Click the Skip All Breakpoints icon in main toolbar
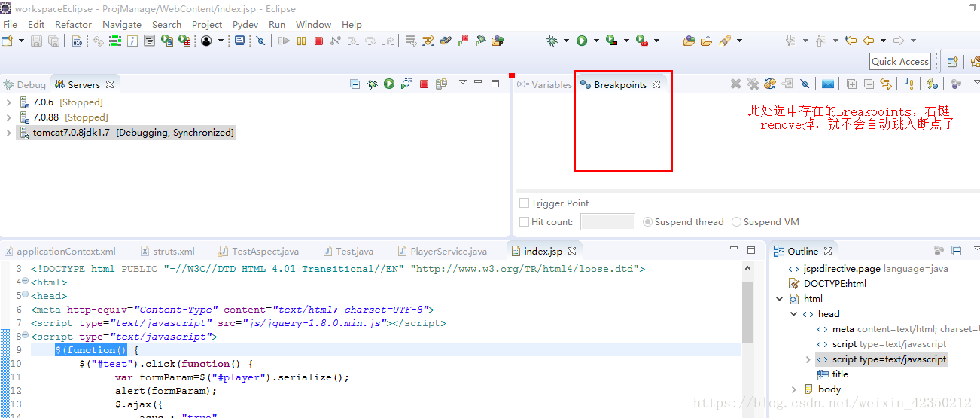The height and width of the screenshot is (418, 980). (x=260, y=41)
